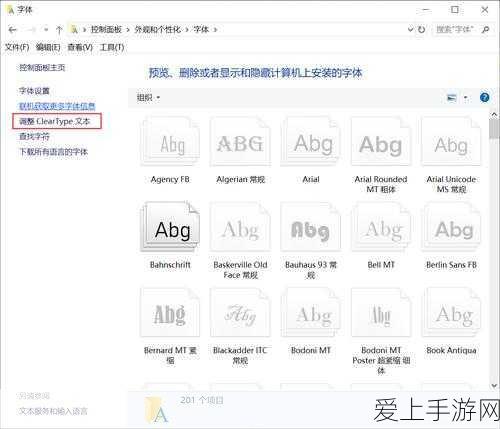Click the 字体 breadcrumb segment

tap(201, 30)
